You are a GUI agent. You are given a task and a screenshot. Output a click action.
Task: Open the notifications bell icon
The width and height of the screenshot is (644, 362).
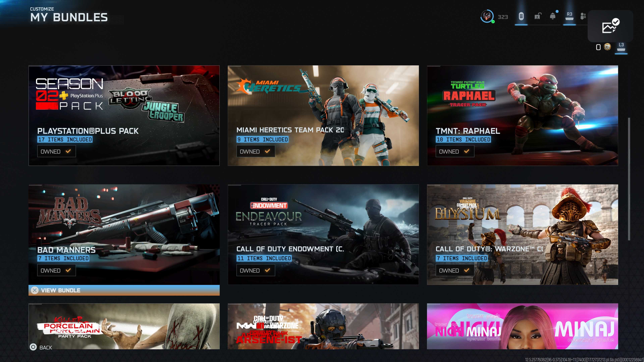(553, 16)
